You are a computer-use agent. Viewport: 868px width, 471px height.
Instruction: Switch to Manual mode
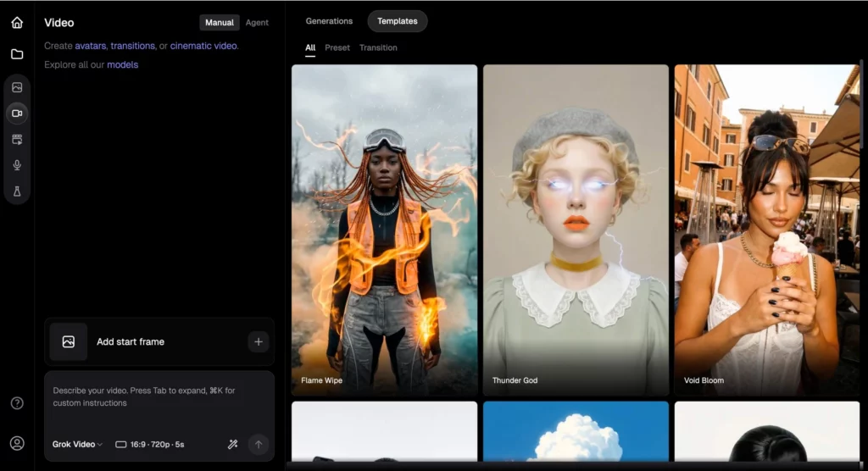point(220,23)
